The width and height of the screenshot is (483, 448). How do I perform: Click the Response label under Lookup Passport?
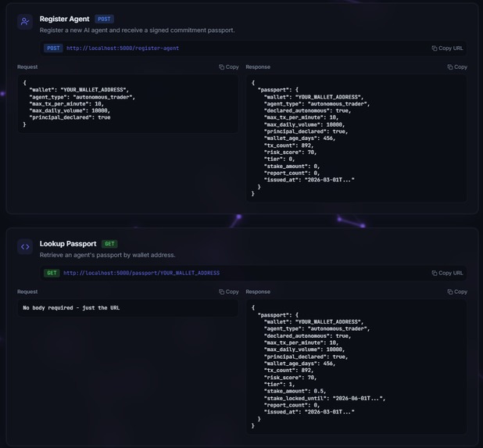[258, 292]
